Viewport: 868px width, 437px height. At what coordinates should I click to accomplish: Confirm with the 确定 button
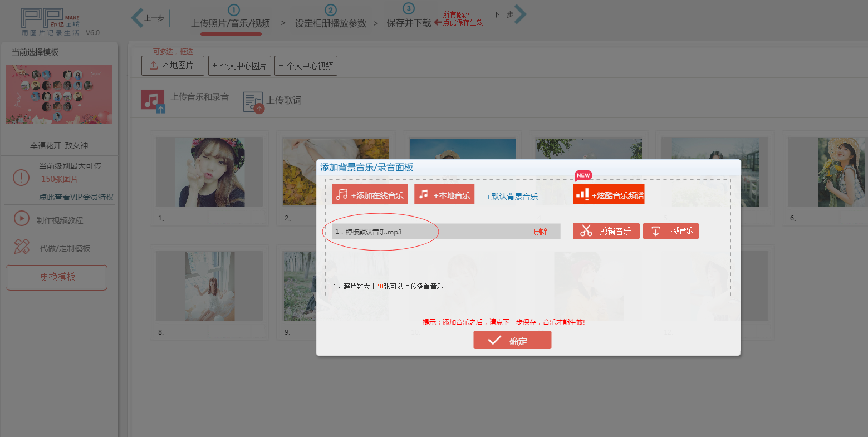pos(512,340)
